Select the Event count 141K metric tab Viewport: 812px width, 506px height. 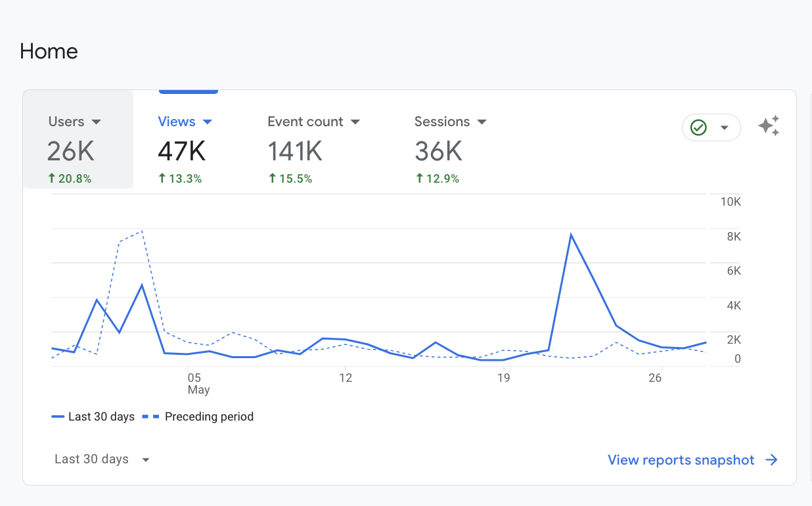point(313,150)
